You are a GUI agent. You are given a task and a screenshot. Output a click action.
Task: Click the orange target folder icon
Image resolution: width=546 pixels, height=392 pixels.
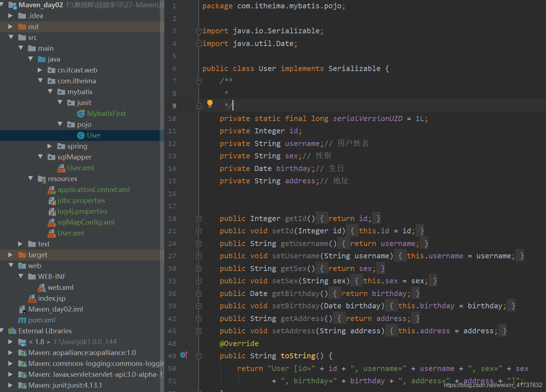(22, 255)
